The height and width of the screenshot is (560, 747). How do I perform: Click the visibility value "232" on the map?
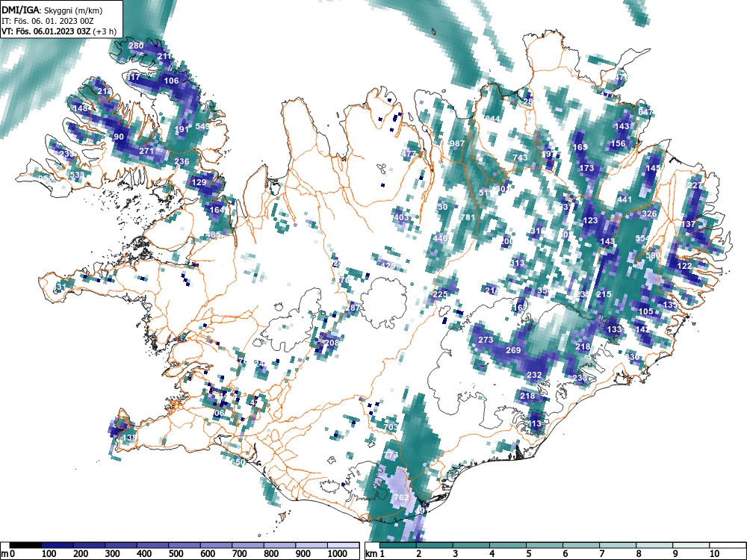coord(534,375)
